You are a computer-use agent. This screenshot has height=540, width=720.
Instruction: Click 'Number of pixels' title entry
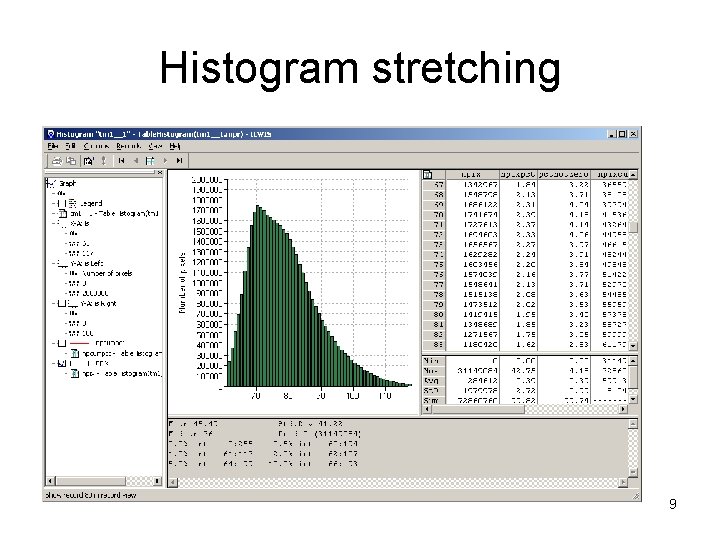[x=106, y=273]
